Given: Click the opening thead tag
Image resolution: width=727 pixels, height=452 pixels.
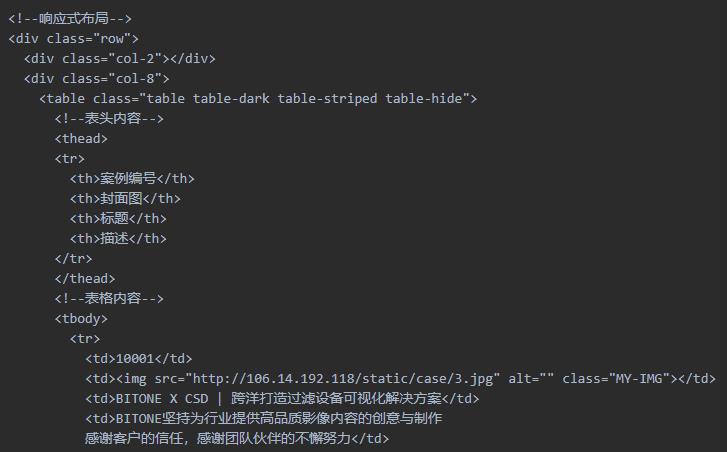Looking at the screenshot, I should click(81, 138).
